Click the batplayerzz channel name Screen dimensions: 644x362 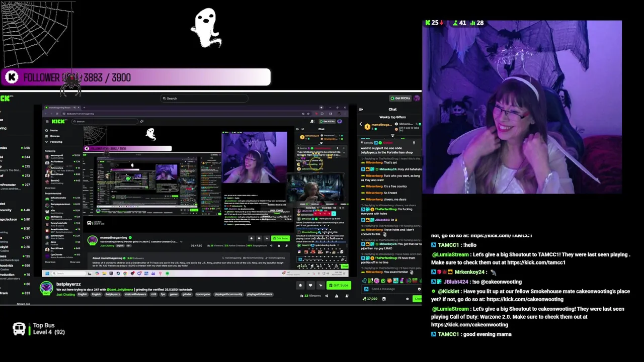coord(68,284)
